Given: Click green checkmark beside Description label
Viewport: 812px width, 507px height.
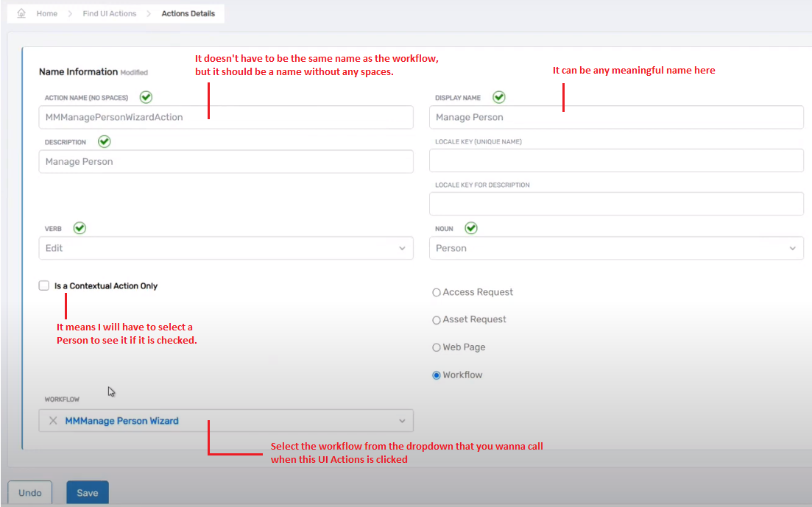Looking at the screenshot, I should [x=104, y=141].
